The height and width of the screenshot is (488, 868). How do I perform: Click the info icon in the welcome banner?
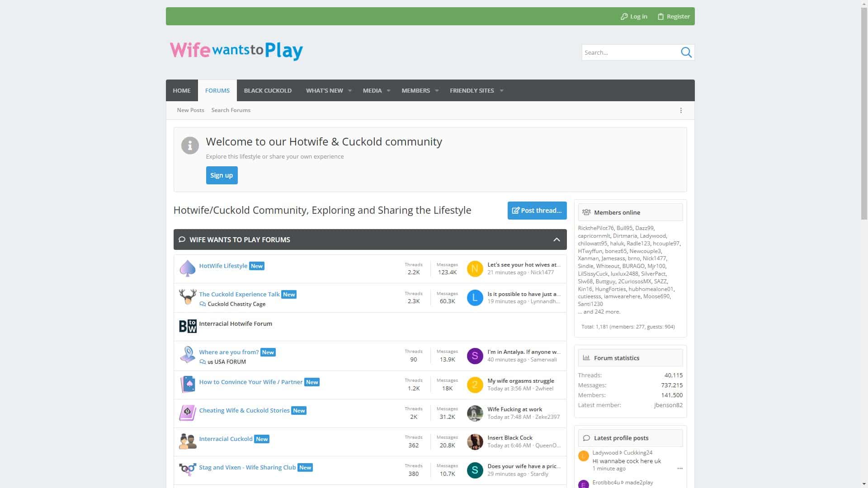[x=190, y=145]
